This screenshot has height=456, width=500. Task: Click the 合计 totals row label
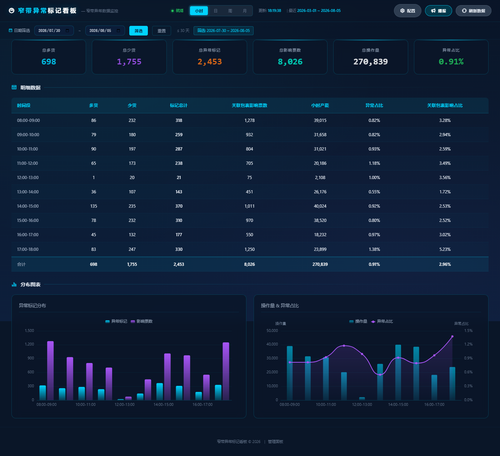pos(21,264)
